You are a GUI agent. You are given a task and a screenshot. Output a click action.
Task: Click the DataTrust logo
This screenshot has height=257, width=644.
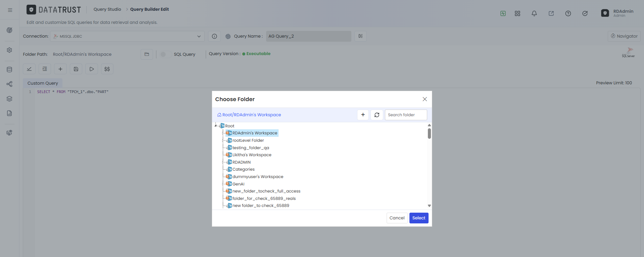click(x=54, y=10)
